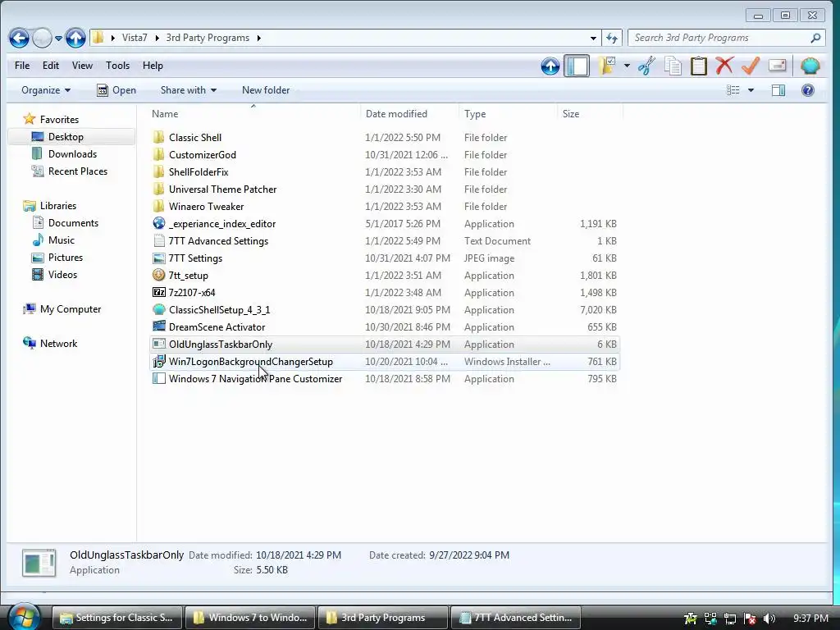The image size is (840, 630).
Task: Expand the arrow after 3rd Party Programs
Action: coord(258,38)
